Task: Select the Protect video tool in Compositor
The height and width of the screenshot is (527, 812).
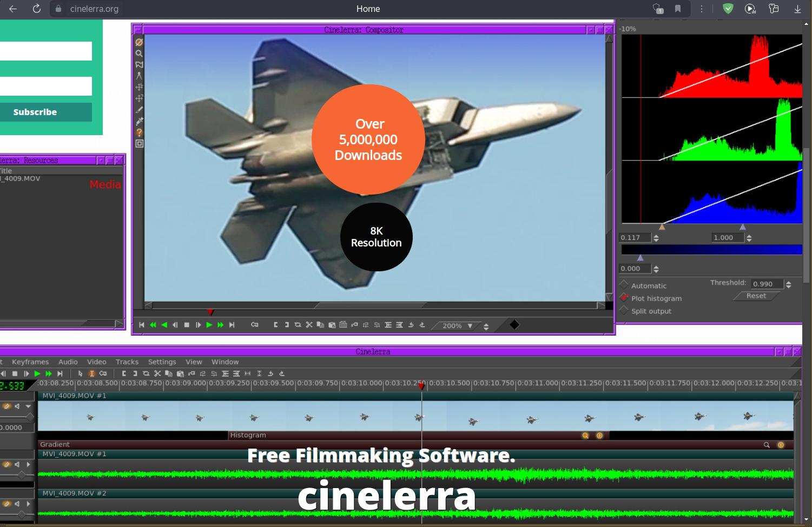Action: pos(139,42)
